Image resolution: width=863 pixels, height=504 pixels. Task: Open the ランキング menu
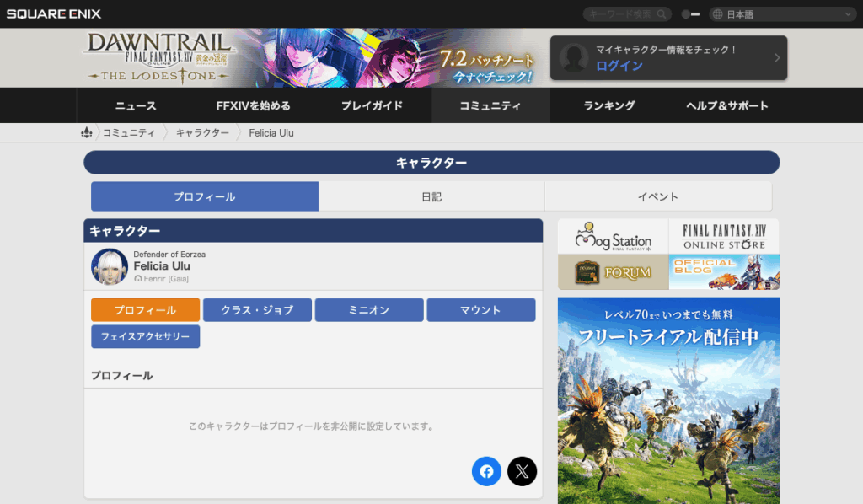coord(609,105)
